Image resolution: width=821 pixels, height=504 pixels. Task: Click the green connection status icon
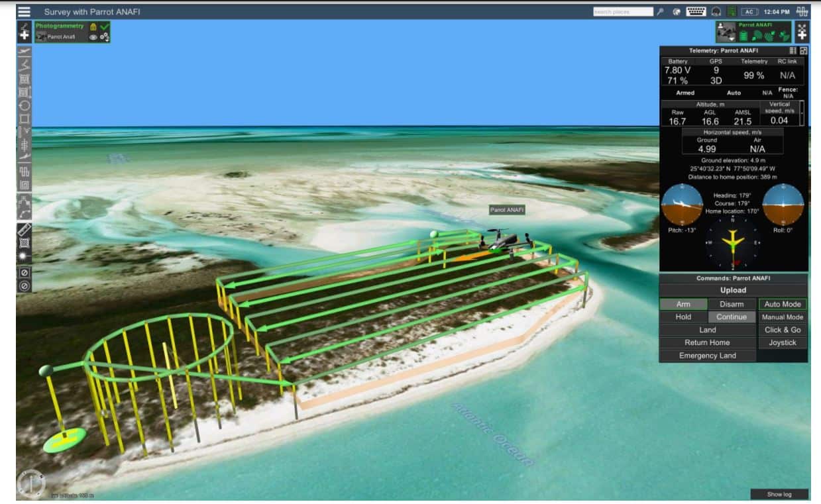[x=732, y=11]
